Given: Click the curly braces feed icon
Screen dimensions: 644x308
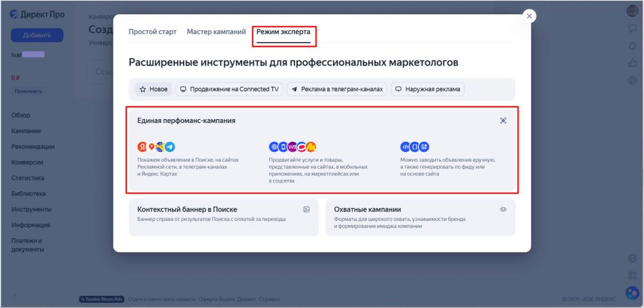Looking at the screenshot, I should 415,147.
